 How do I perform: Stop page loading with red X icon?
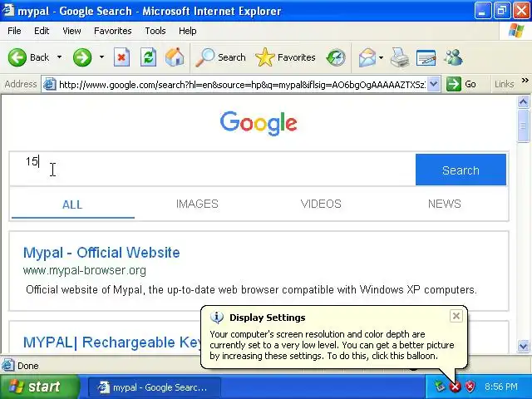121,57
